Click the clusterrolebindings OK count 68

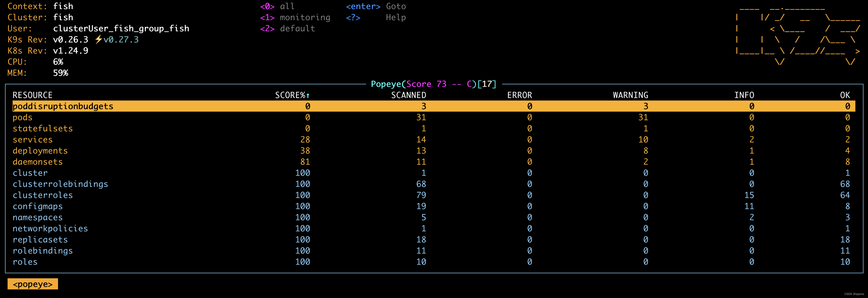(845, 184)
